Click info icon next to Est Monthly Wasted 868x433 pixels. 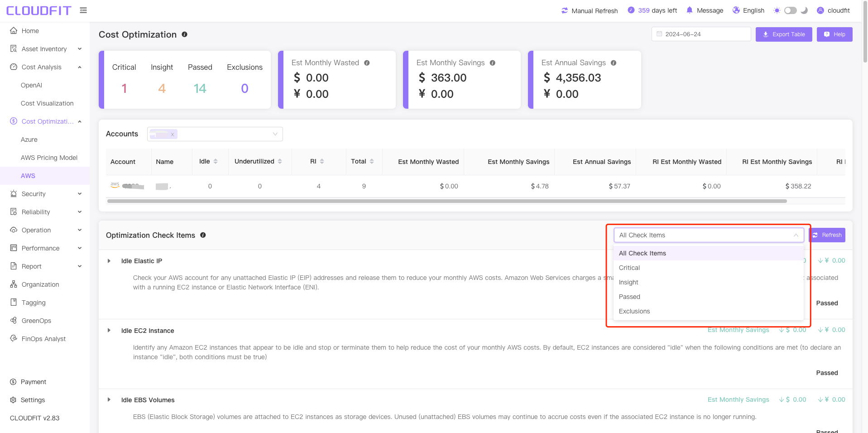pos(367,63)
